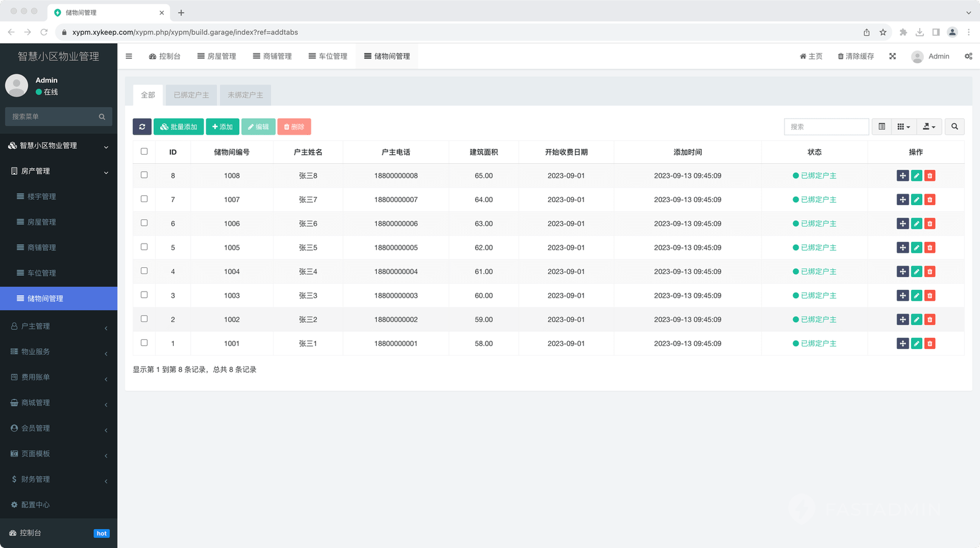Expand the 户主管理 sidebar menu

[58, 326]
